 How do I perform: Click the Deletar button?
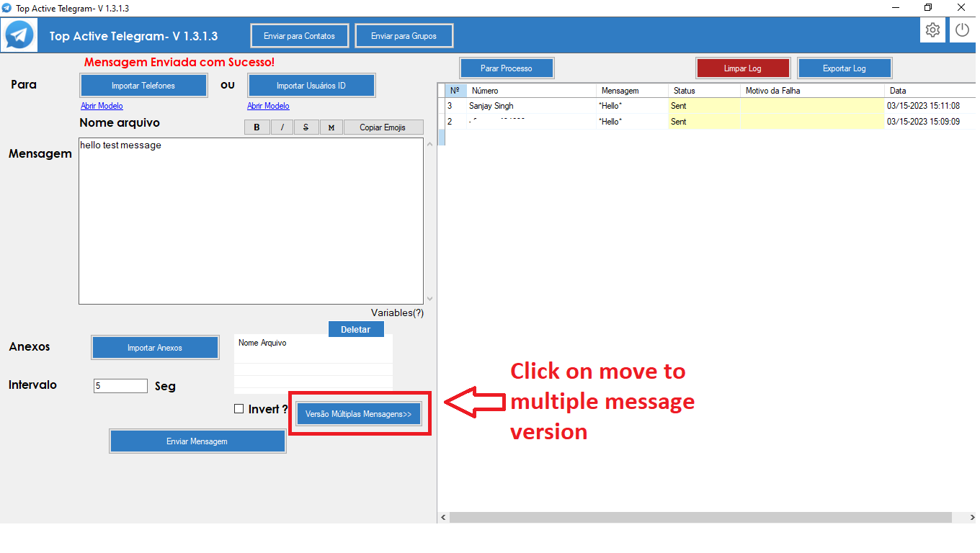pyautogui.click(x=356, y=329)
